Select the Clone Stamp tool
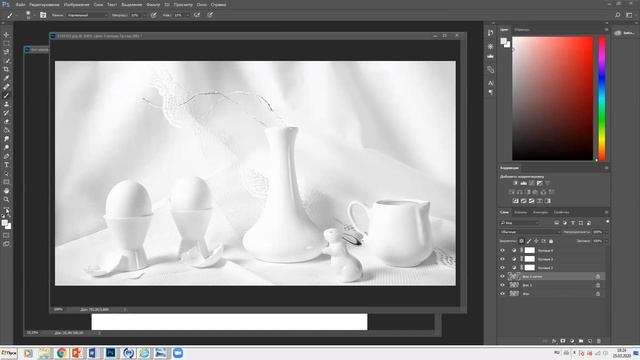 (6, 104)
